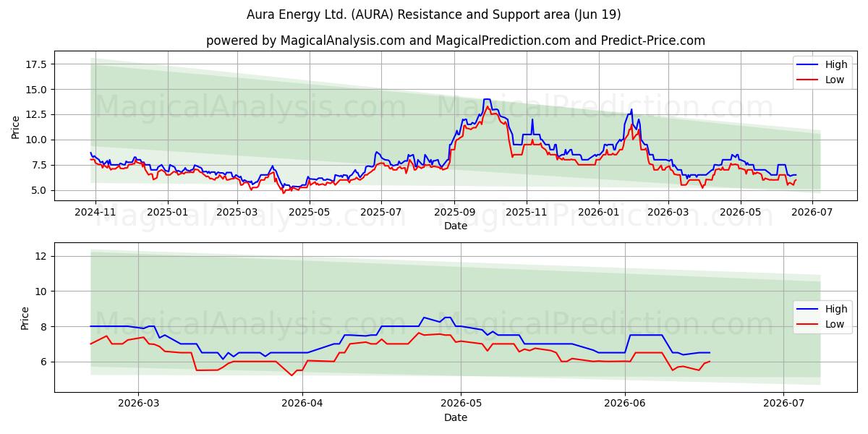Click the '2024-11' tick label
The height and width of the screenshot is (434, 868).
click(x=95, y=212)
